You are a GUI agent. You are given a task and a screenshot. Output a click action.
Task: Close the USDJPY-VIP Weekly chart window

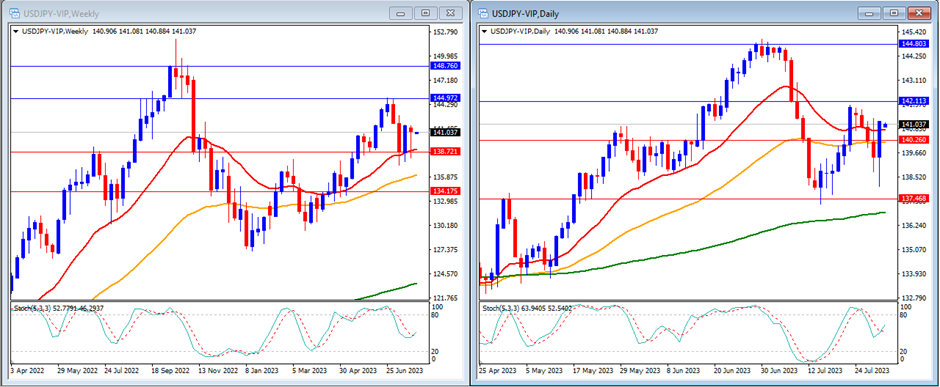point(451,13)
